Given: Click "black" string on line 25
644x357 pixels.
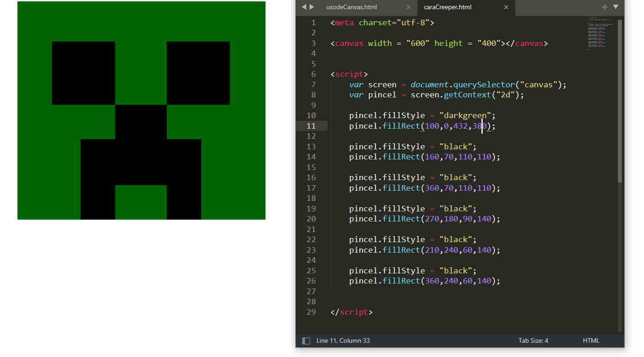Looking at the screenshot, I should click(x=456, y=271).
